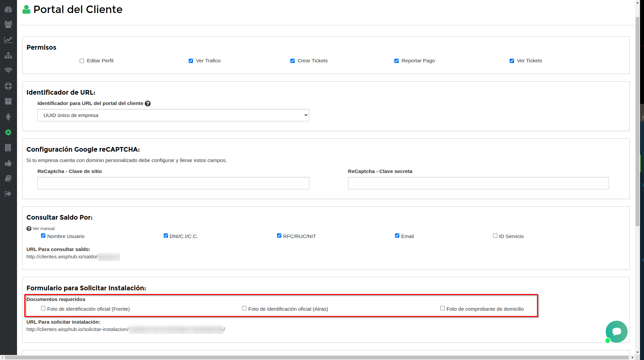Toggle the Email balance lookup checkbox
This screenshot has height=360, width=644.
[x=397, y=236]
